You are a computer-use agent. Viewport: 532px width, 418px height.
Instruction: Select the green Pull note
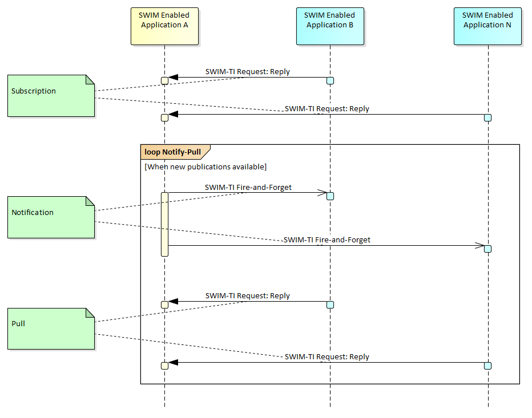(x=51, y=328)
